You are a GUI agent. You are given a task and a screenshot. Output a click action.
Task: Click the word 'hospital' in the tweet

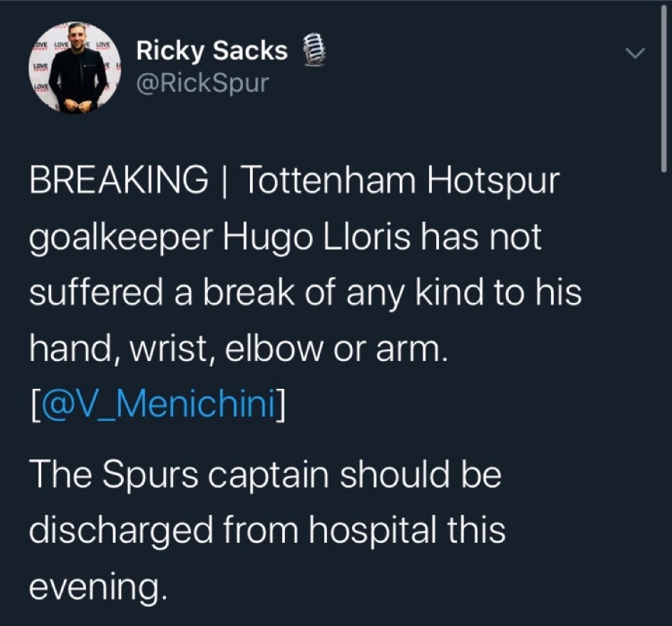pos(372,531)
